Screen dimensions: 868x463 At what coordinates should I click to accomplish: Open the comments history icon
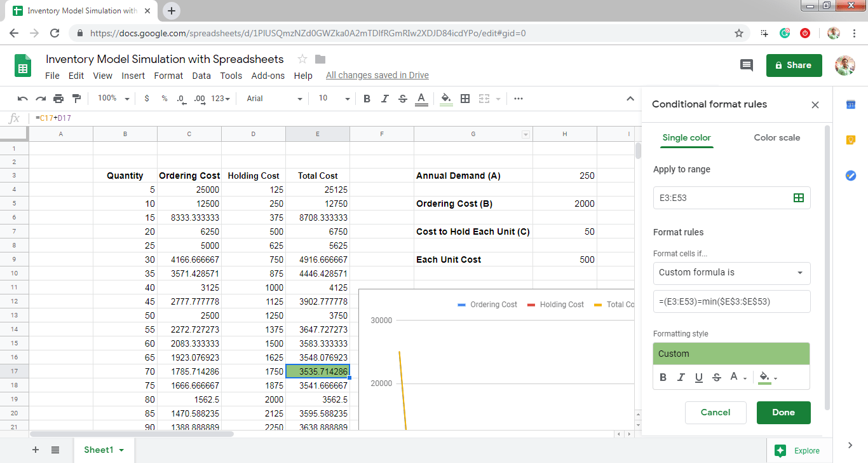[747, 65]
